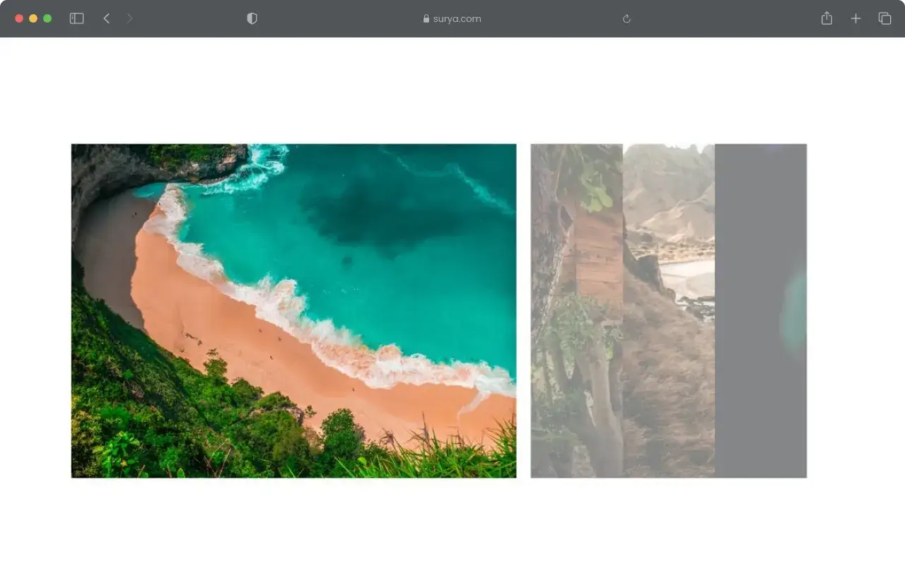Show the tab overview
This screenshot has width=905, height=588.
click(884, 18)
